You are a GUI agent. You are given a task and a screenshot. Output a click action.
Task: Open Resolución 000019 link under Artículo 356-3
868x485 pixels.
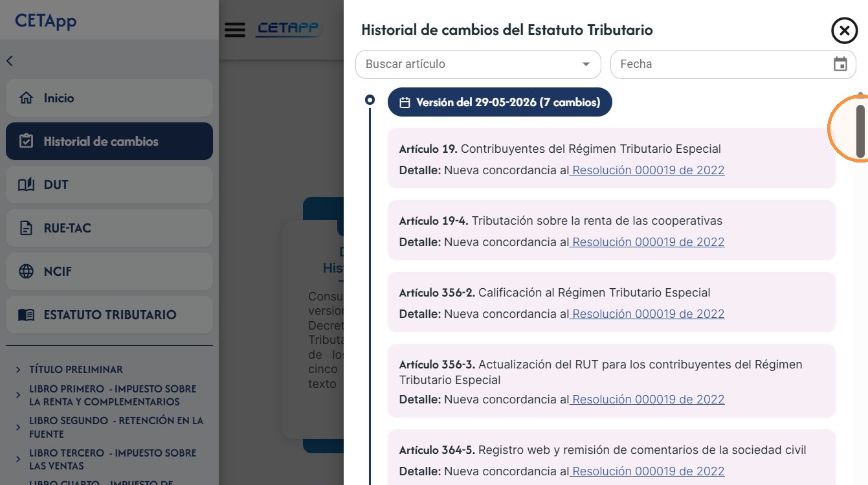click(x=648, y=400)
